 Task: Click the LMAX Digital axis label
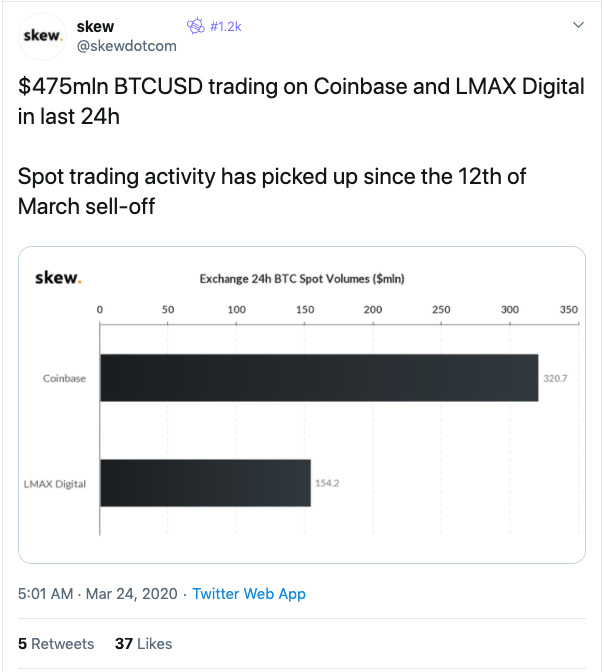click(x=55, y=484)
